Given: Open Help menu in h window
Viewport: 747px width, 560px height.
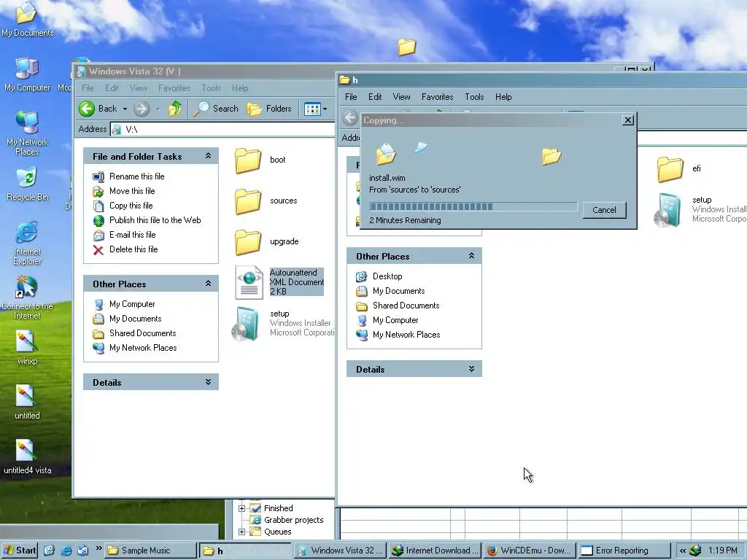Looking at the screenshot, I should pos(503,97).
